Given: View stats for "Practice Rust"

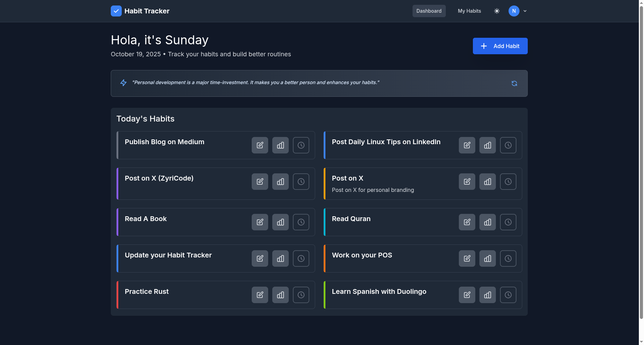Looking at the screenshot, I should click(x=280, y=295).
